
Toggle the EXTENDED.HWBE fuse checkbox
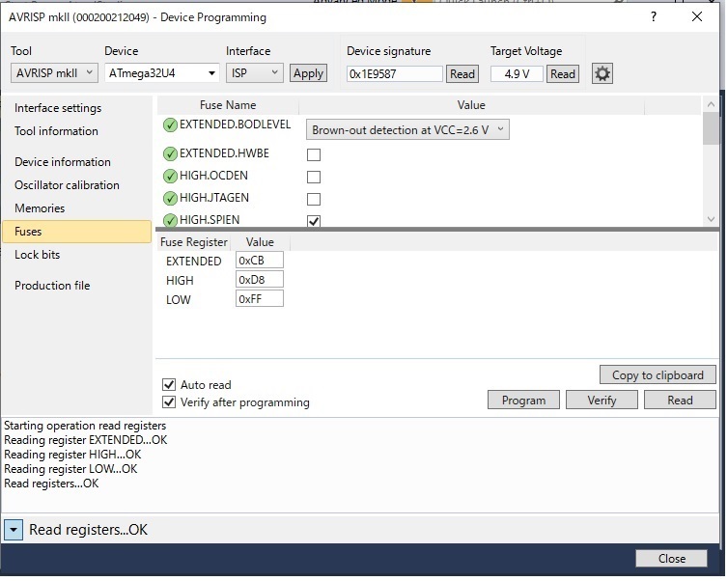point(314,154)
